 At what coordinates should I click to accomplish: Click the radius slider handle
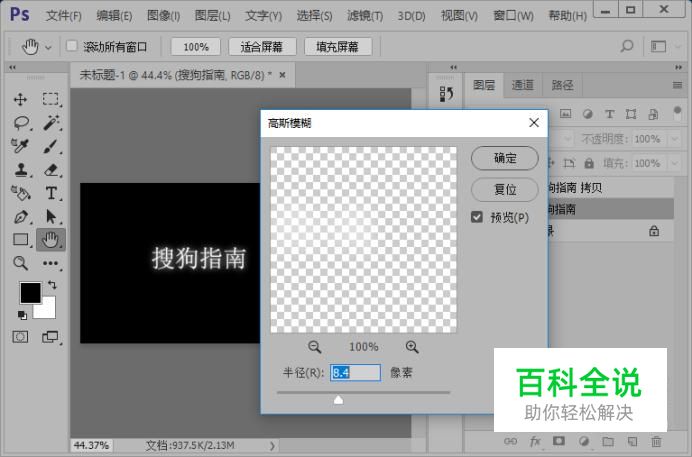coord(338,400)
